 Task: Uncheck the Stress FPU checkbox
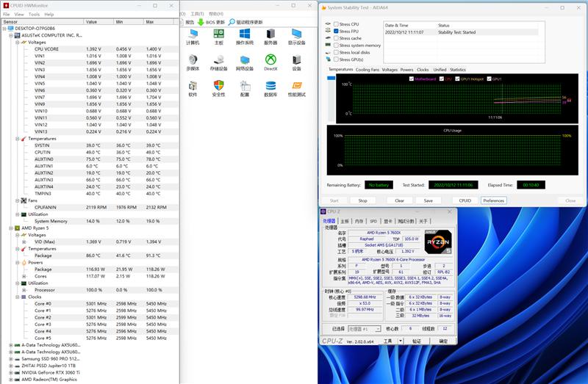click(336, 31)
